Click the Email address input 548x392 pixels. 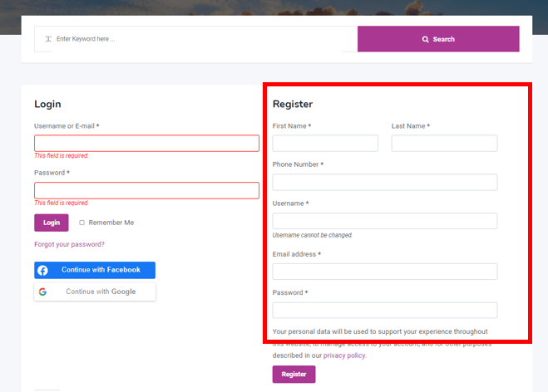(384, 272)
